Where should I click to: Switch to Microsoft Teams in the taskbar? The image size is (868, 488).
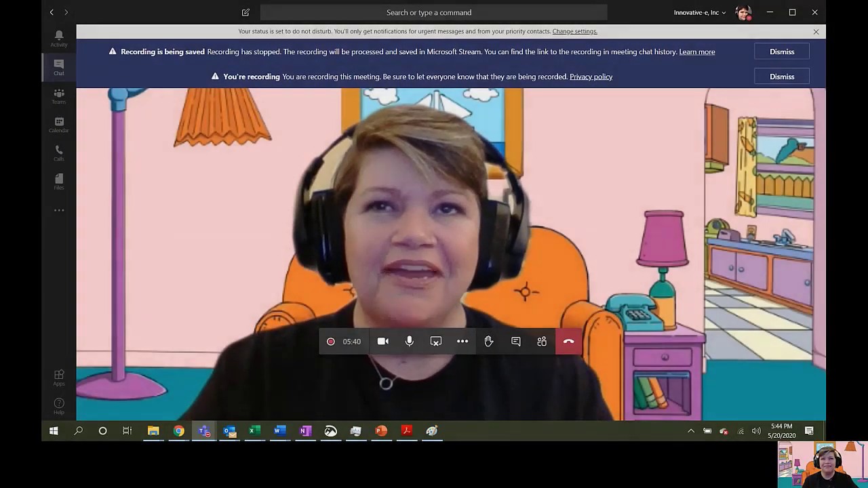(x=203, y=430)
